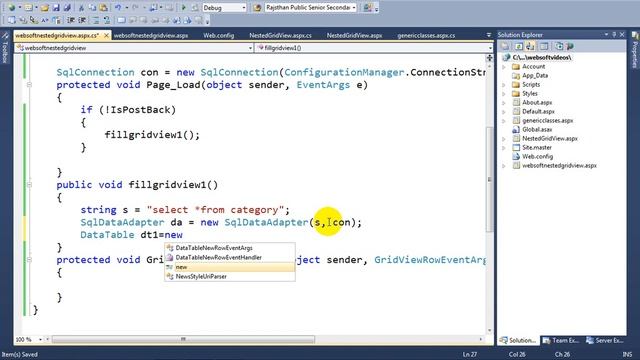Click the Copy toolbar icon
Screen dimensions: 640x360
(92, 7)
